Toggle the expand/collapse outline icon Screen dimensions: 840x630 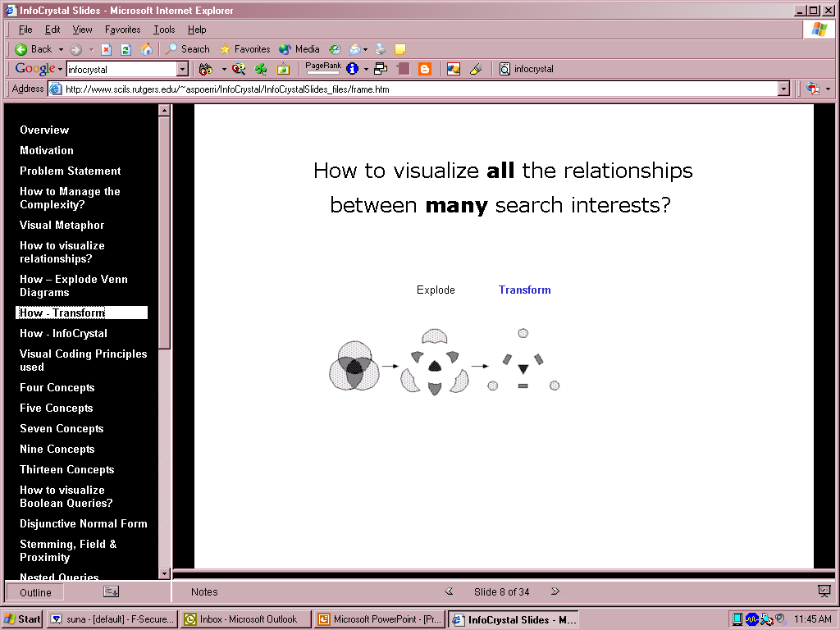[111, 591]
